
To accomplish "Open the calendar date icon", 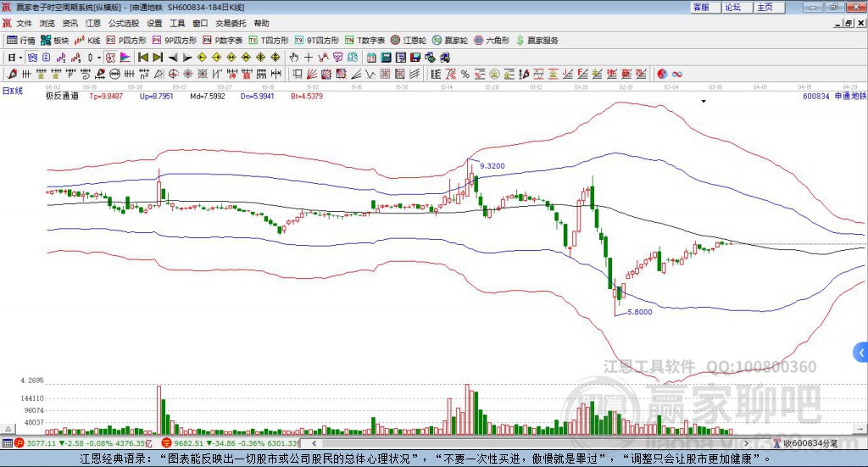I will click(x=371, y=58).
